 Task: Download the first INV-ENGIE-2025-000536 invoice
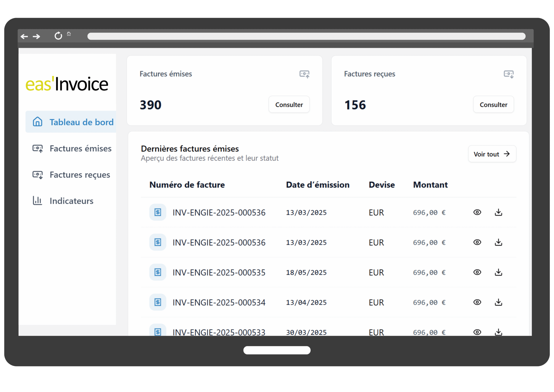click(x=498, y=212)
